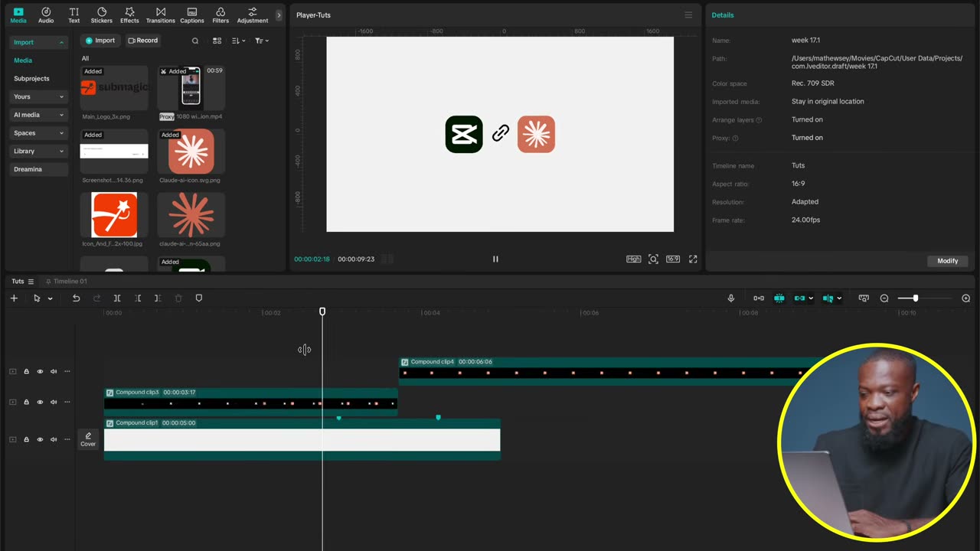Open the Filters panel
The width and height of the screenshot is (980, 551).
click(x=220, y=15)
